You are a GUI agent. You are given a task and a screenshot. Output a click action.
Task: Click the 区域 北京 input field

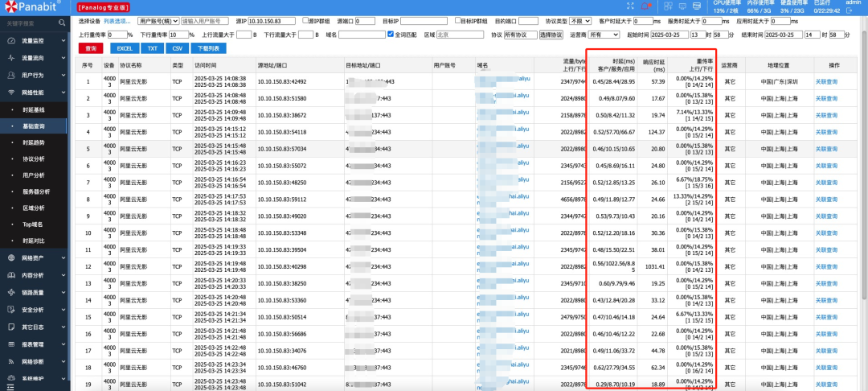tap(460, 35)
